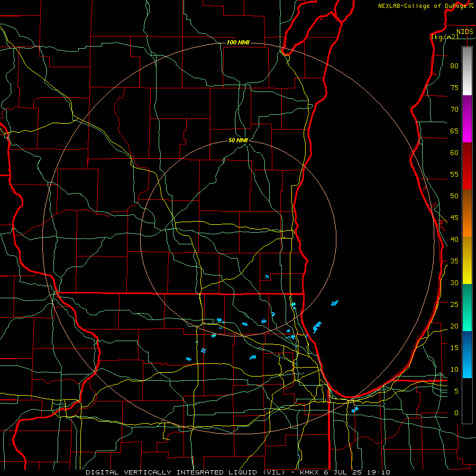Click the 20 value on the scale

click(454, 326)
